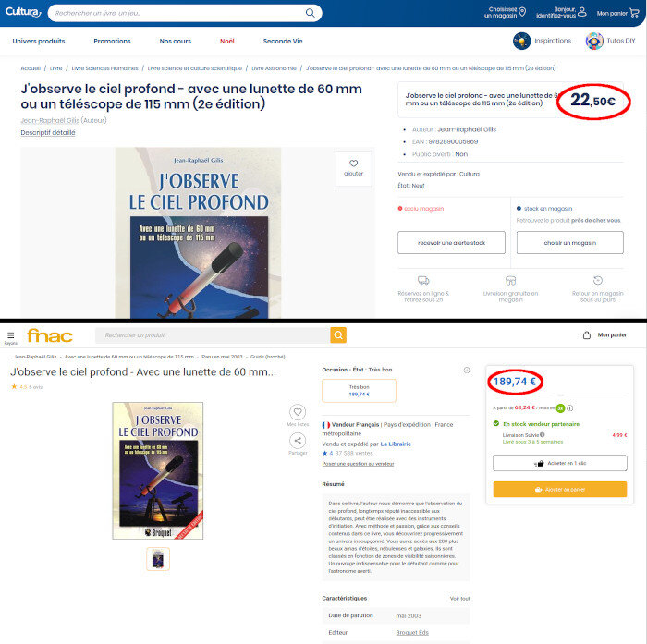The height and width of the screenshot is (644, 647).
Task: Click recevoir une alerte stock button
Action: (x=451, y=243)
